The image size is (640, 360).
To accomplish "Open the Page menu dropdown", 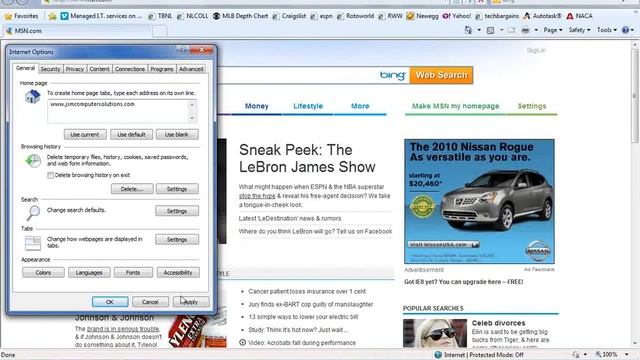I will pos(553,30).
